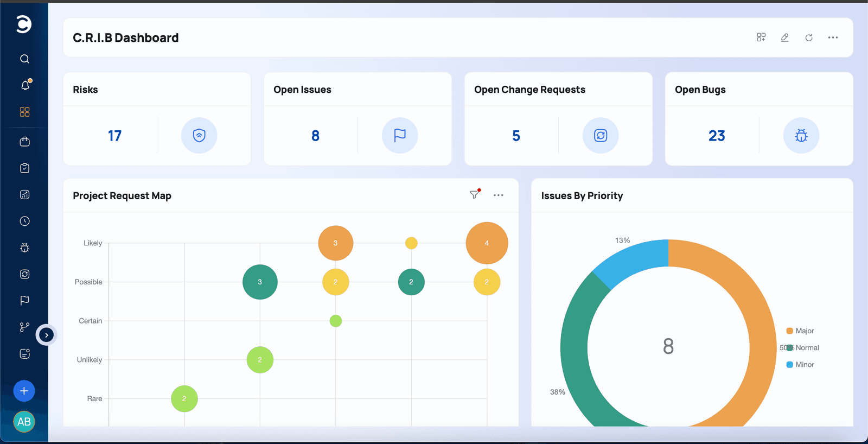Toggle the Major legend entry
This screenshot has width=868, height=444.
800,331
